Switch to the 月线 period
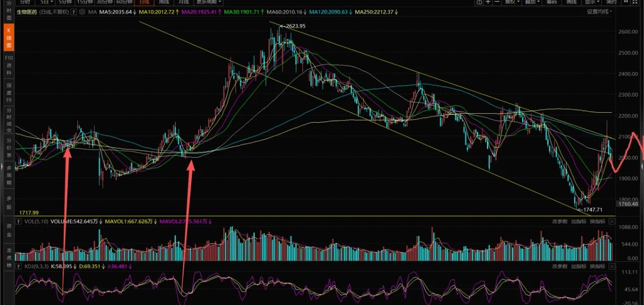 pyautogui.click(x=184, y=2)
